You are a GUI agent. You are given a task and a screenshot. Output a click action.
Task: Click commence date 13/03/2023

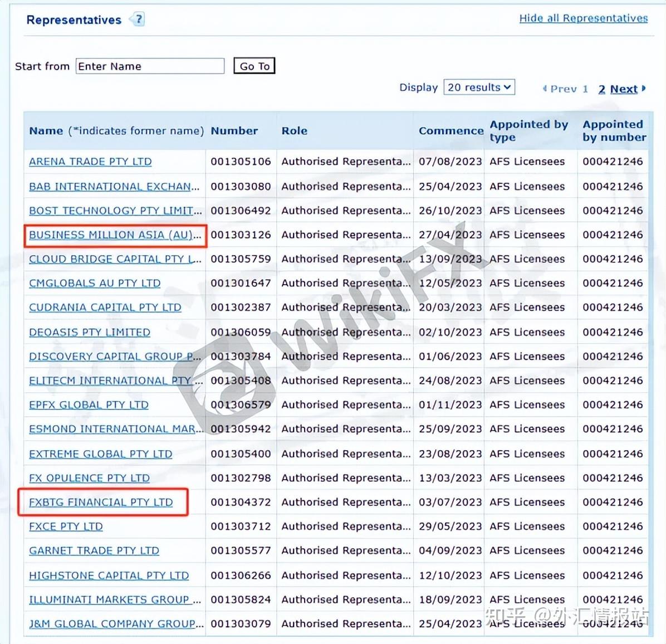(450, 479)
